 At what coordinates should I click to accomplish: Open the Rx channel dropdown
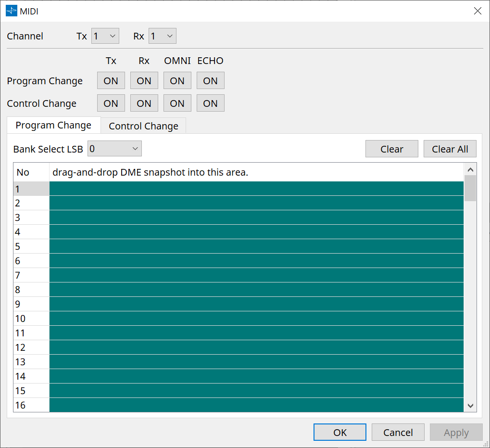(x=162, y=36)
